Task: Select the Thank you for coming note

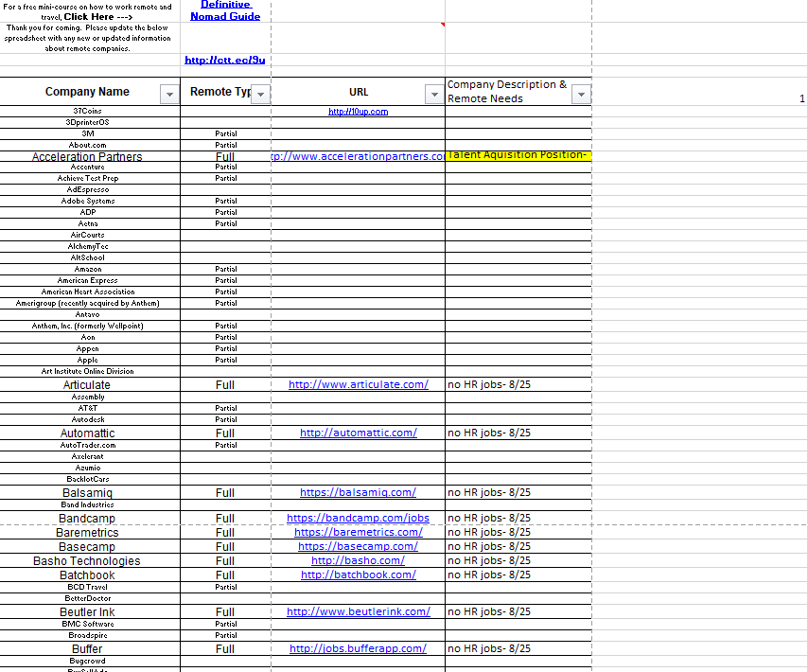Action: point(88,38)
